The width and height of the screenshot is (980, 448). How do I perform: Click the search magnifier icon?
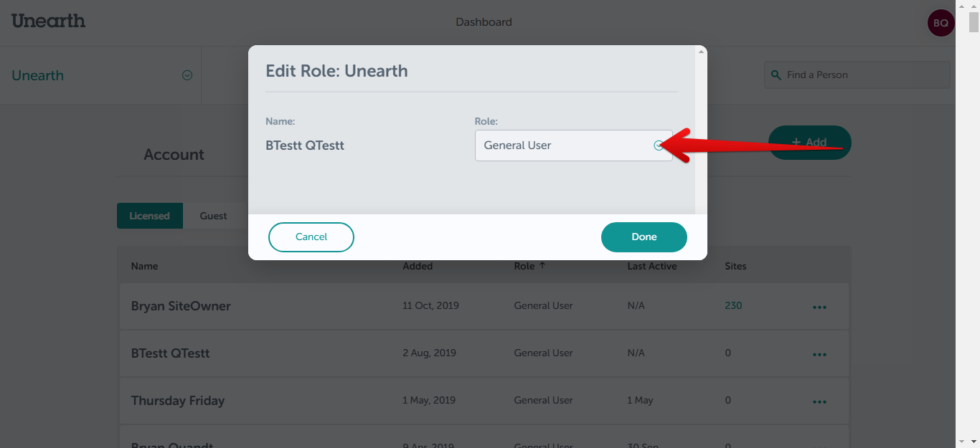[776, 75]
